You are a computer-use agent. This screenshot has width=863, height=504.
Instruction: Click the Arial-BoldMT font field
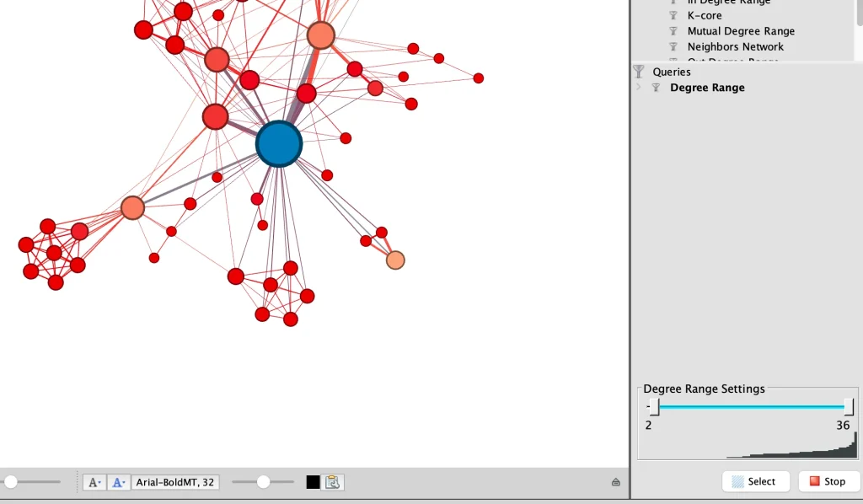pyautogui.click(x=175, y=481)
